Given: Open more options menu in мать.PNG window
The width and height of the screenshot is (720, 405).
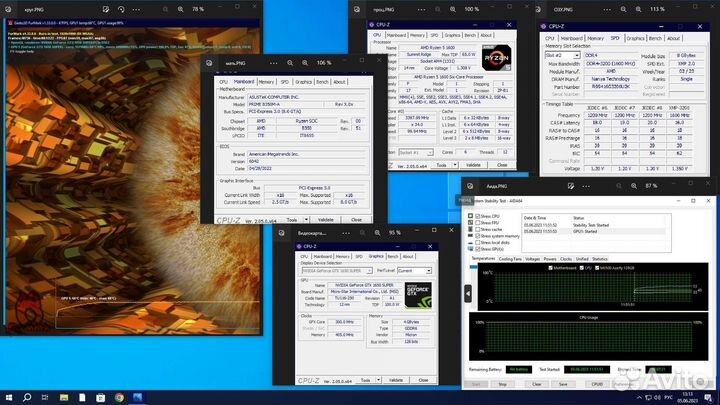Looking at the screenshot, I should click(x=274, y=63).
